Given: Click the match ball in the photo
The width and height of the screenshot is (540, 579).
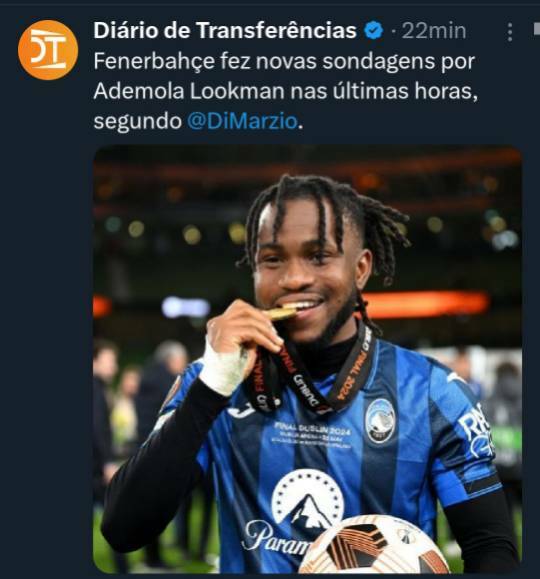Looking at the screenshot, I should pos(374,545).
